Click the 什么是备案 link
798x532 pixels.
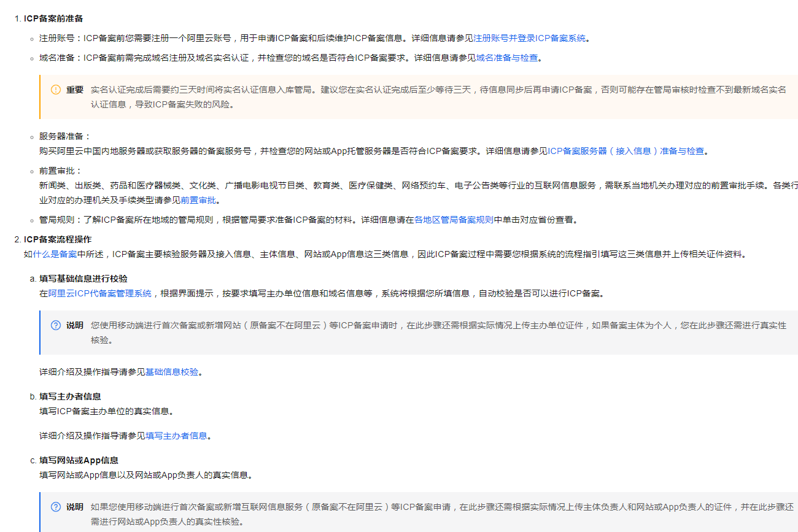coord(55,254)
